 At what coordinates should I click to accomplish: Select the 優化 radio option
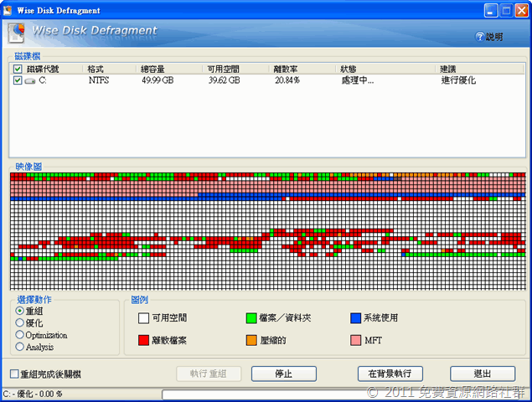click(19, 322)
